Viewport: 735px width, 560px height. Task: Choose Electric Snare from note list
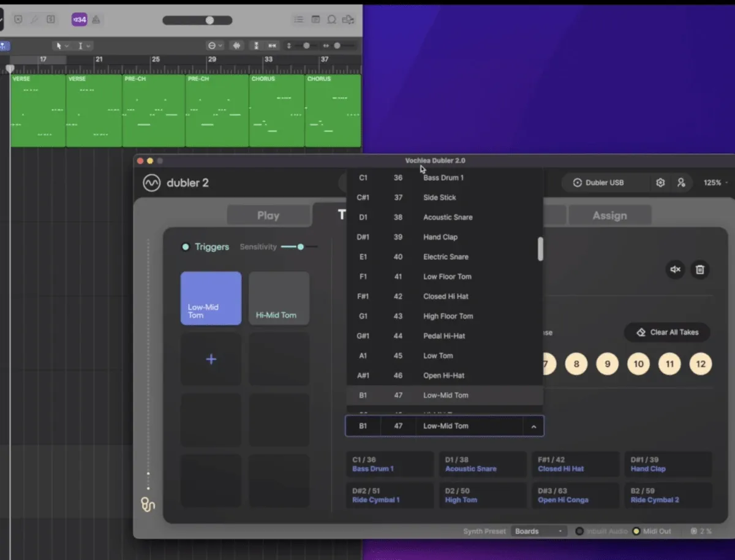tap(445, 257)
